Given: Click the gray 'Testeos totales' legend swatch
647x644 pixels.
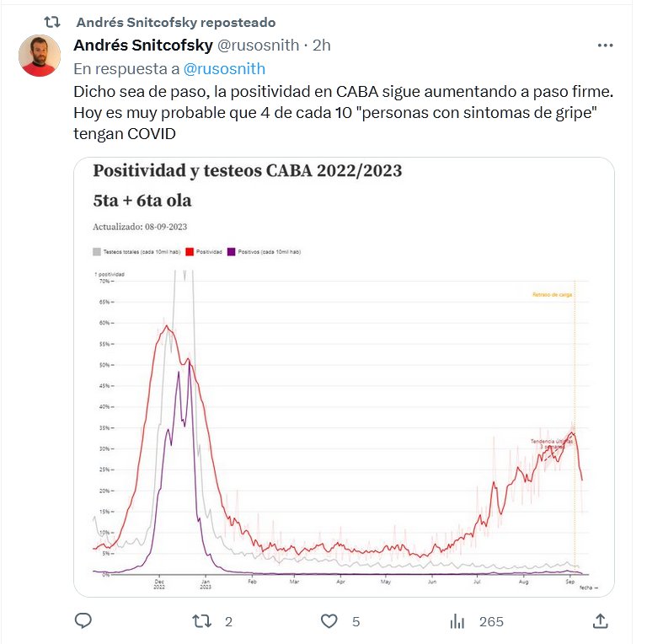Looking at the screenshot, I should click(96, 251).
